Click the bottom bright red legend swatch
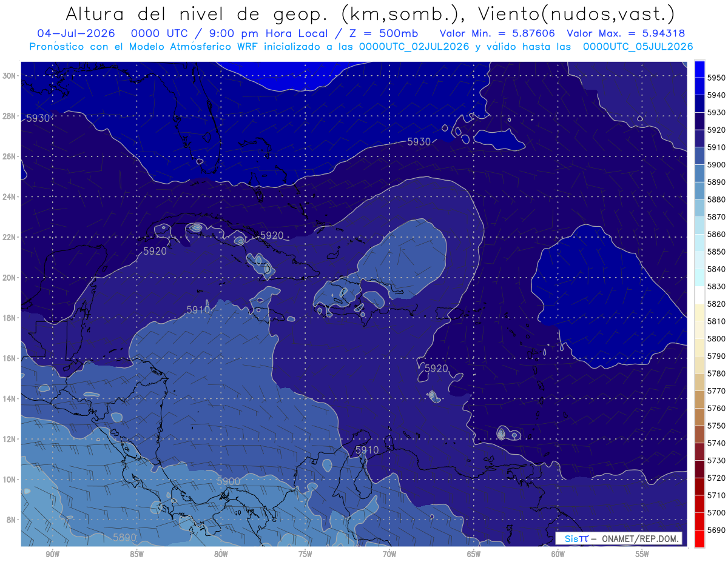 (x=699, y=538)
